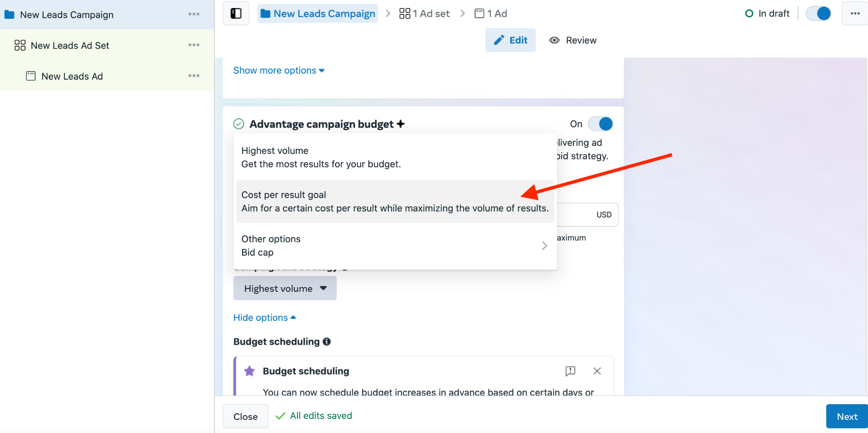Switch to the Review tab
This screenshot has height=433, width=868.
click(573, 40)
